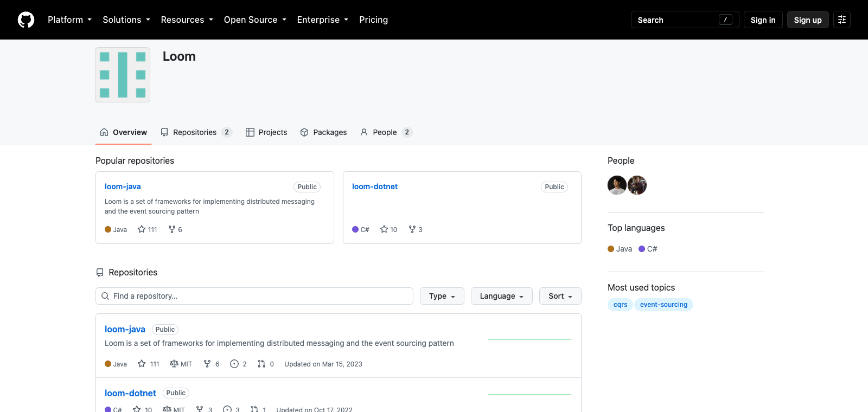Open the loom-dotnet link in the Repositories list
Screen dimensions: 868x412
130,393
